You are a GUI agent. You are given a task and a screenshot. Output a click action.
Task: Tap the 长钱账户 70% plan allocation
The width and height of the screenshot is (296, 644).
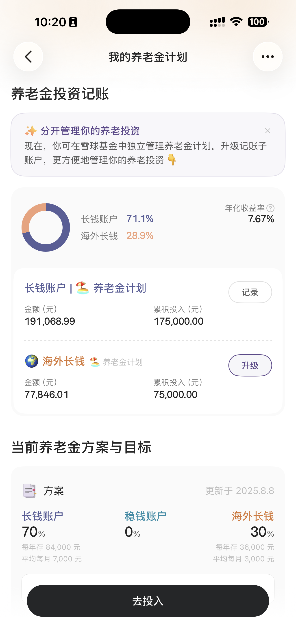42,525
